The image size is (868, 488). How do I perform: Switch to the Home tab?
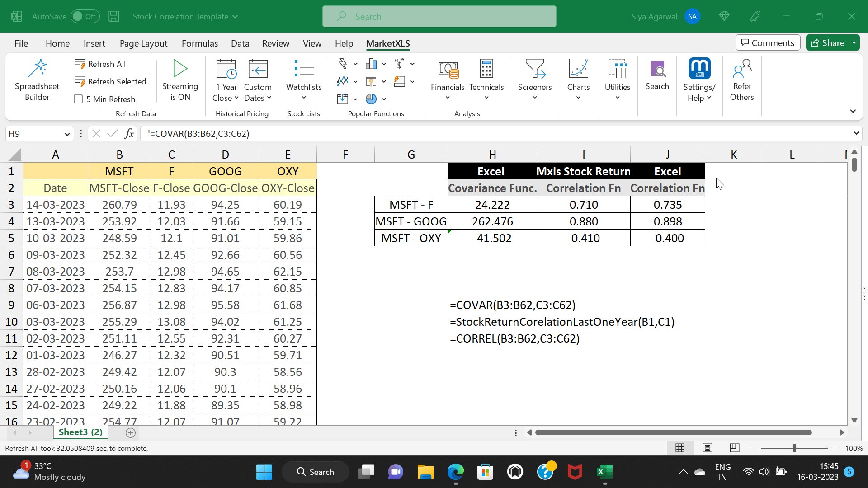[x=57, y=43]
